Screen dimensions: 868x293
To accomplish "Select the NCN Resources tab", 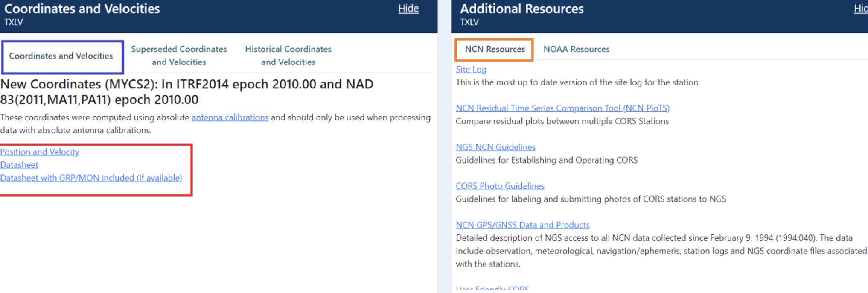I will pyautogui.click(x=495, y=49).
